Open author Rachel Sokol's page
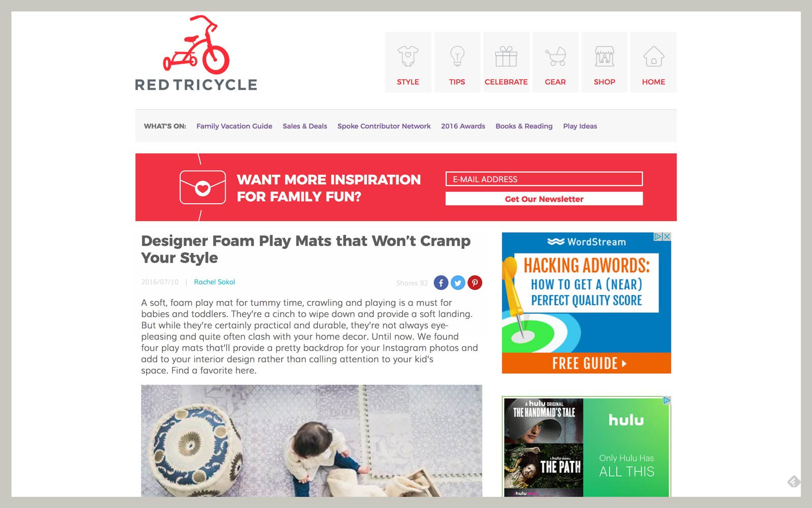Image resolution: width=812 pixels, height=508 pixels. (215, 282)
